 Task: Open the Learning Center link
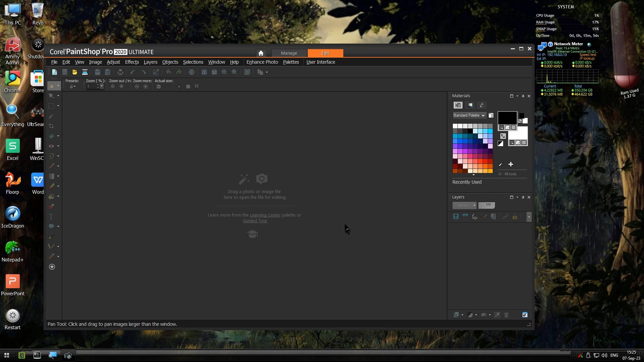265,215
